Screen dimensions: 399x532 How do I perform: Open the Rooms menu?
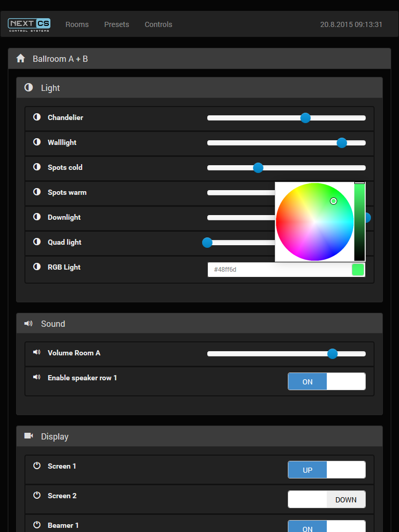[77, 24]
